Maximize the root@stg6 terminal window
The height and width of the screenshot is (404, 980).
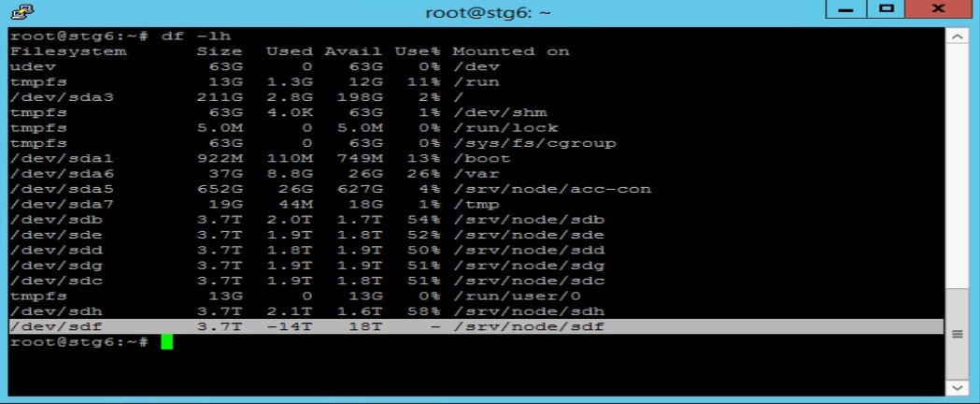click(887, 9)
